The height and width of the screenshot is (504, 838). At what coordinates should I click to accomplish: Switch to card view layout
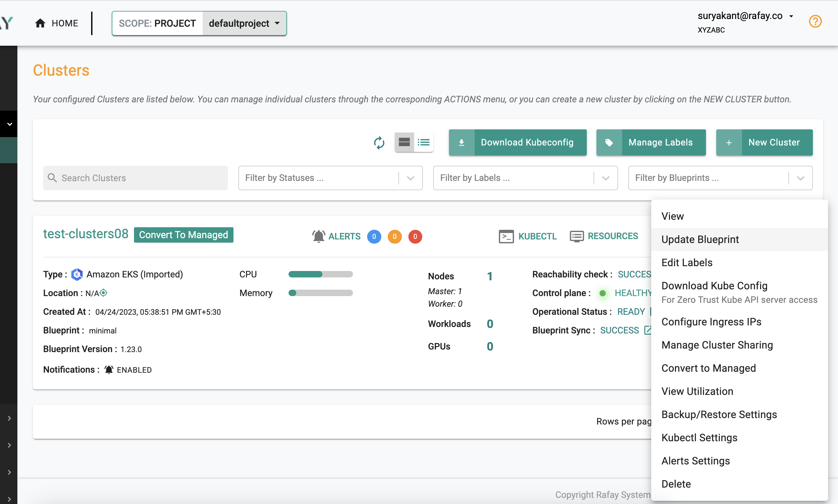(x=404, y=142)
